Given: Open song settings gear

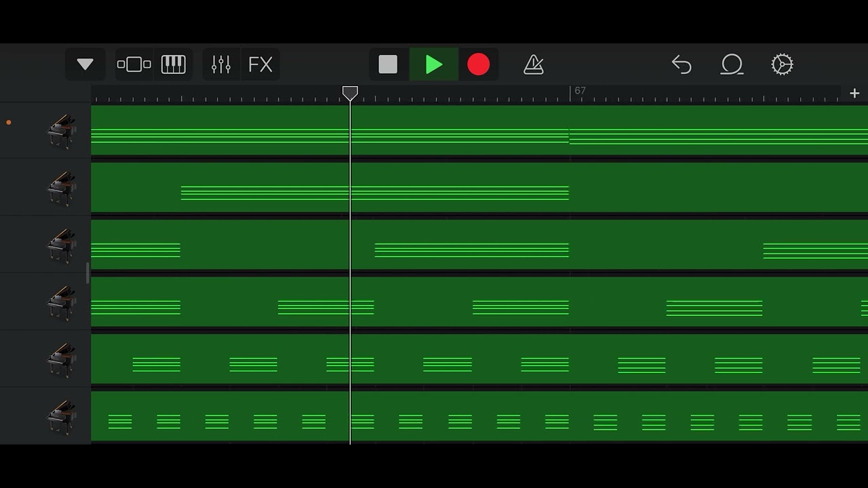Looking at the screenshot, I should (782, 64).
